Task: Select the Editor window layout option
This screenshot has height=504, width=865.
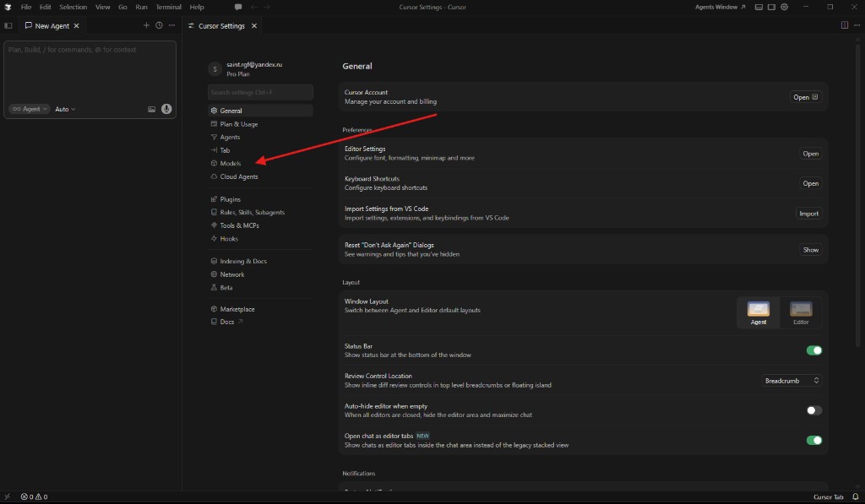Action: click(801, 312)
